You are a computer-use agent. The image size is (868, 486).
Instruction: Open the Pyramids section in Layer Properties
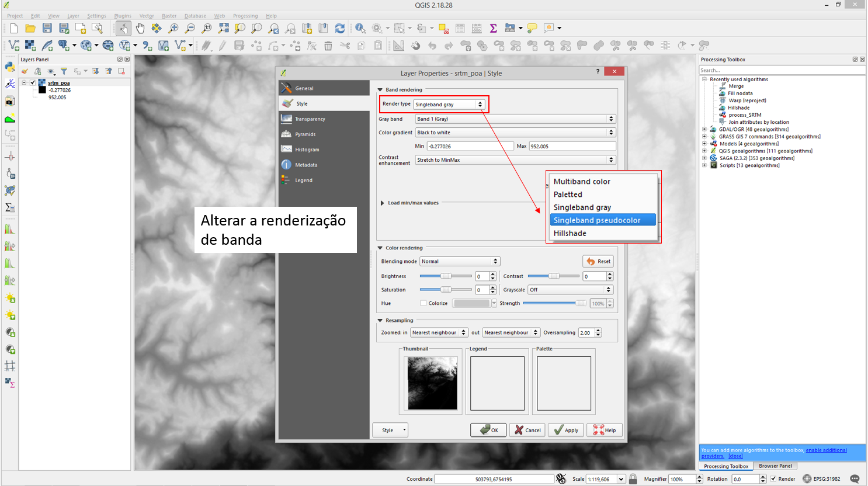pos(305,134)
